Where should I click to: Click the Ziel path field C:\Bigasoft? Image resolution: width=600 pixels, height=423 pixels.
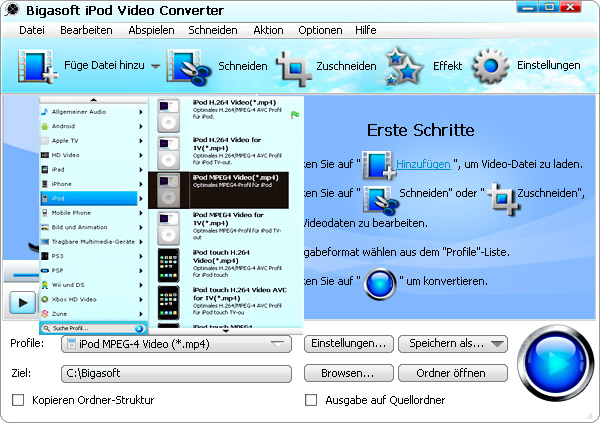point(176,373)
